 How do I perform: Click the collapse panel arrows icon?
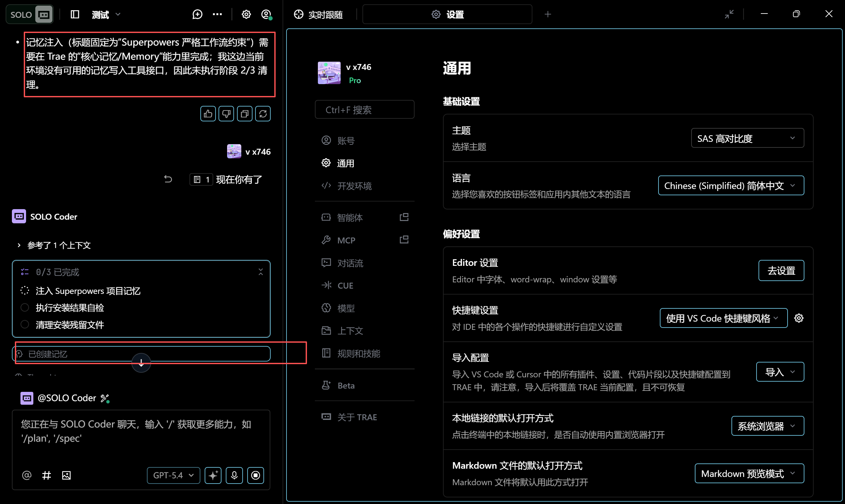click(729, 14)
